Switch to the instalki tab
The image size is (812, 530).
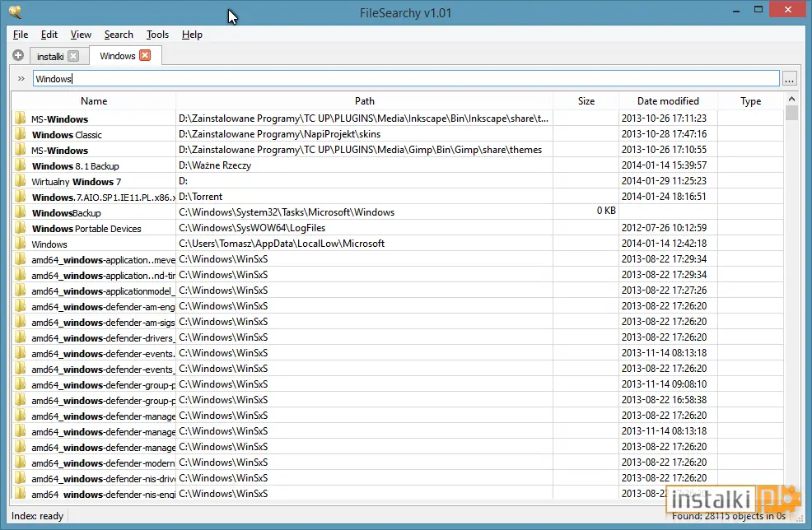(x=50, y=56)
